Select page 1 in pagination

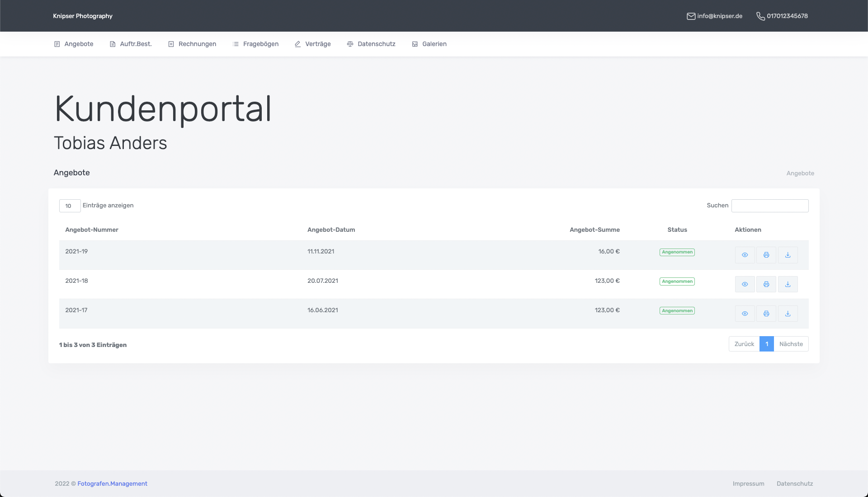click(766, 344)
